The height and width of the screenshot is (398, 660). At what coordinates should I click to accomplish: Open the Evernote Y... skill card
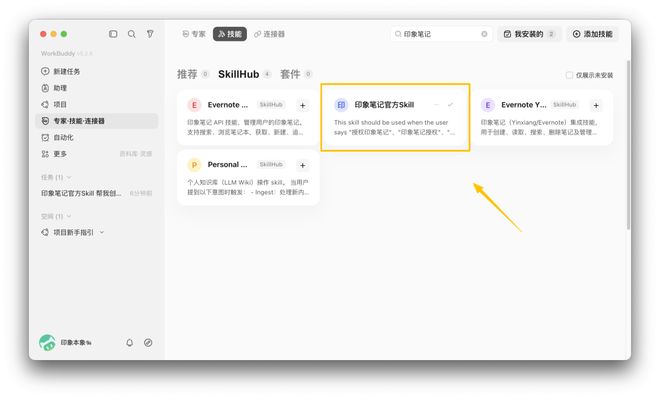[541, 117]
